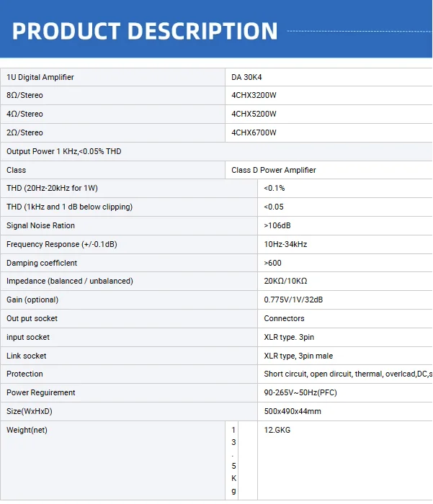Image resolution: width=433 pixels, height=504 pixels.
Task: Select the 20KΩ/10KΩ impedance value
Action: [285, 281]
